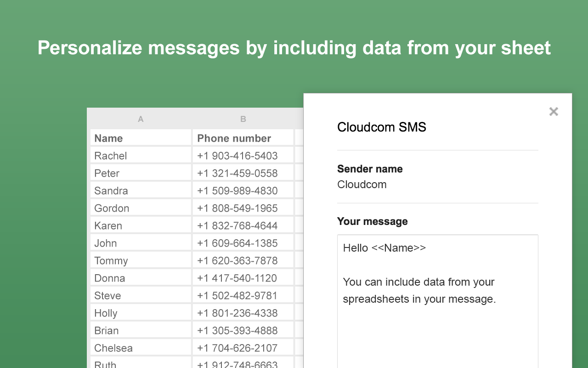Click Brian's phone number +1 305-393-4888
This screenshot has height=368, width=588.
click(x=243, y=330)
